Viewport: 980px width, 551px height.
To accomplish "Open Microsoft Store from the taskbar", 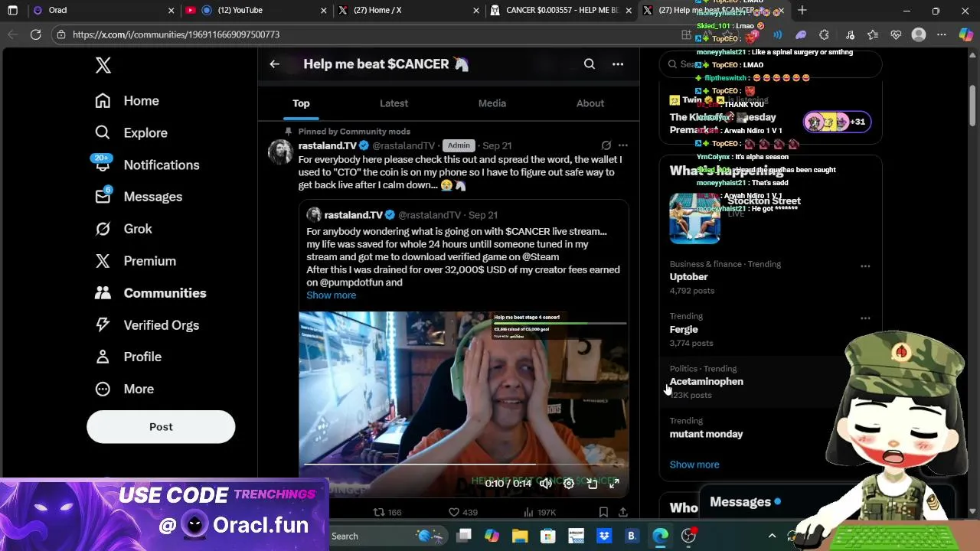I will click(548, 536).
